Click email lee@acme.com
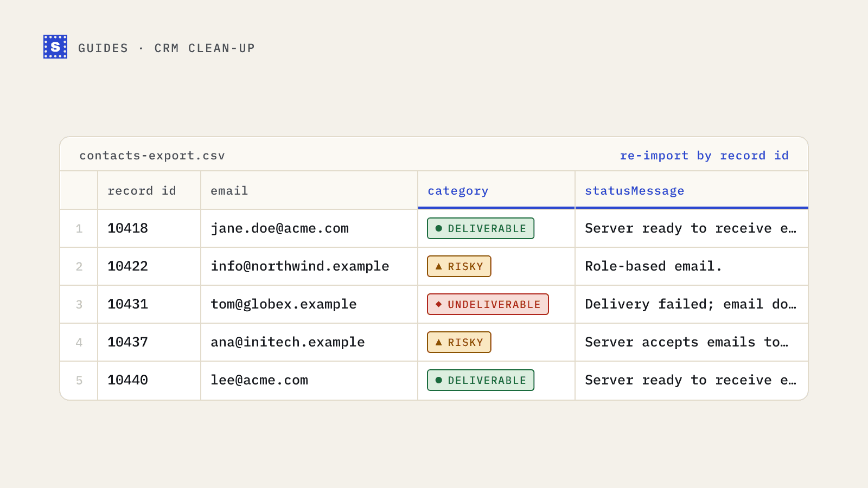Viewport: 868px width, 488px height. (259, 380)
